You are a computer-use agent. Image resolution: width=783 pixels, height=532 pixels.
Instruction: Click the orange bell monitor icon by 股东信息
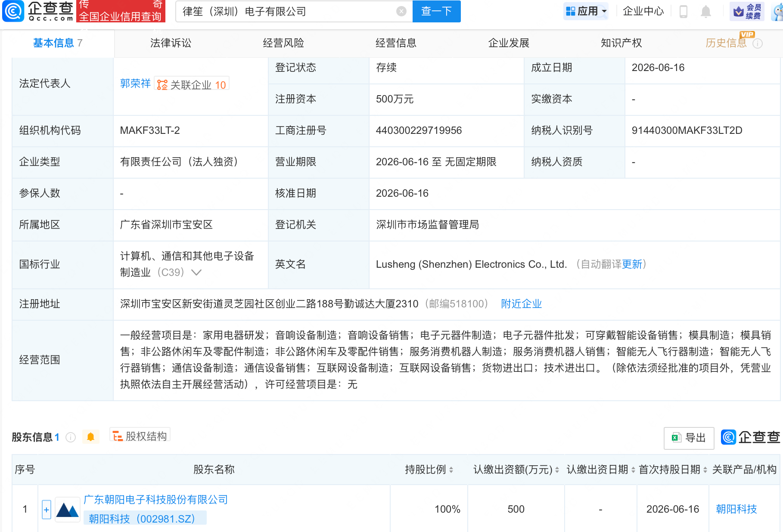(90, 437)
